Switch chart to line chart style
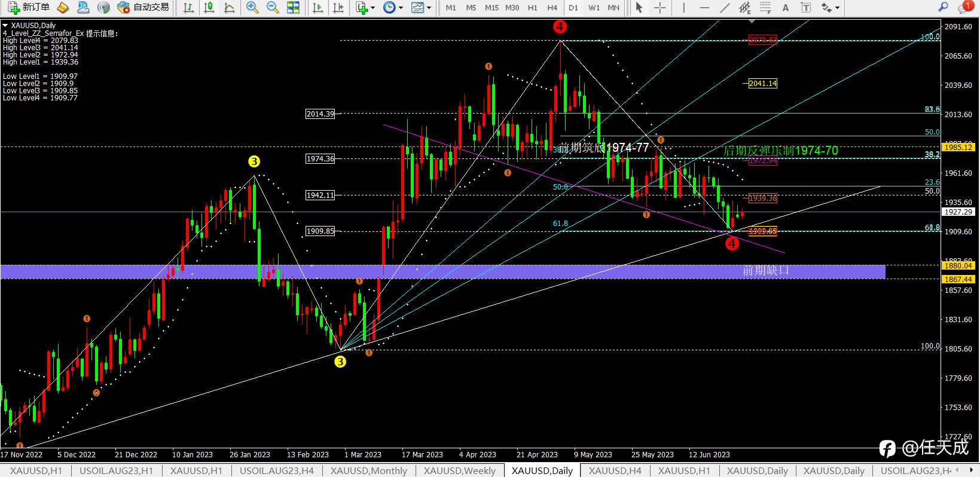This screenshot has width=980, height=477. (x=229, y=7)
